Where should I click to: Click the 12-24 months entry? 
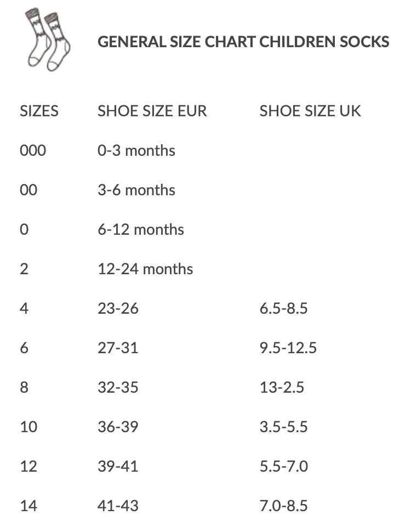[145, 269]
